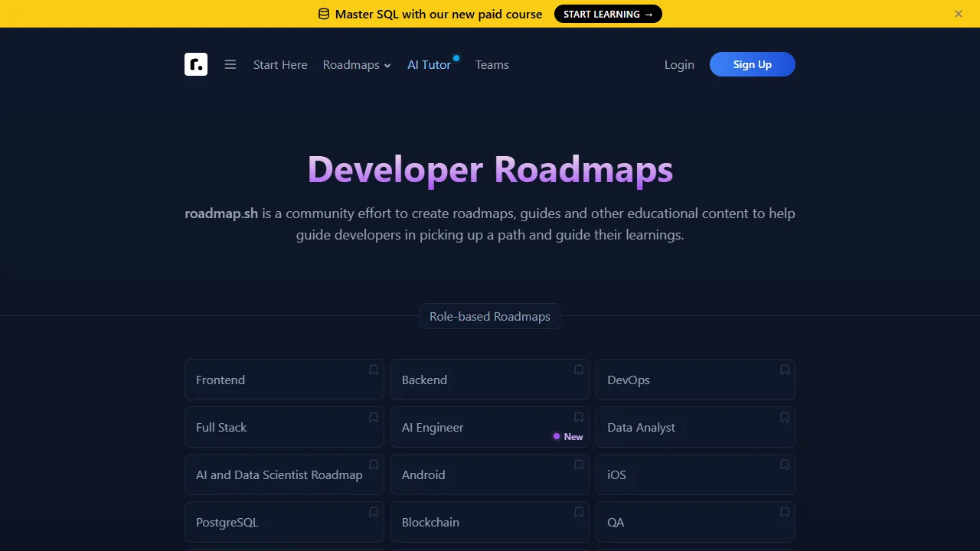Viewport: 980px width, 551px height.
Task: Open the Start Here page
Action: 280,65
